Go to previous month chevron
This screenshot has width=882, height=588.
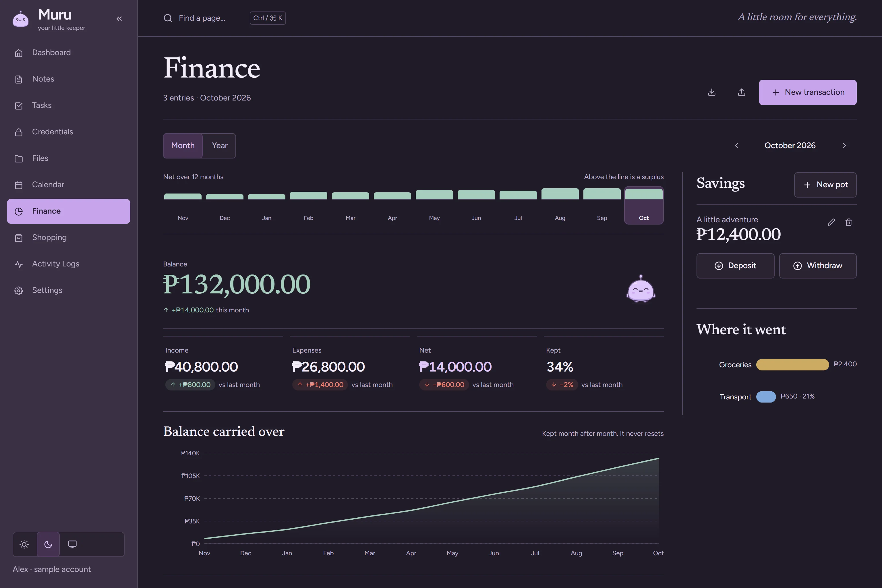(736, 146)
